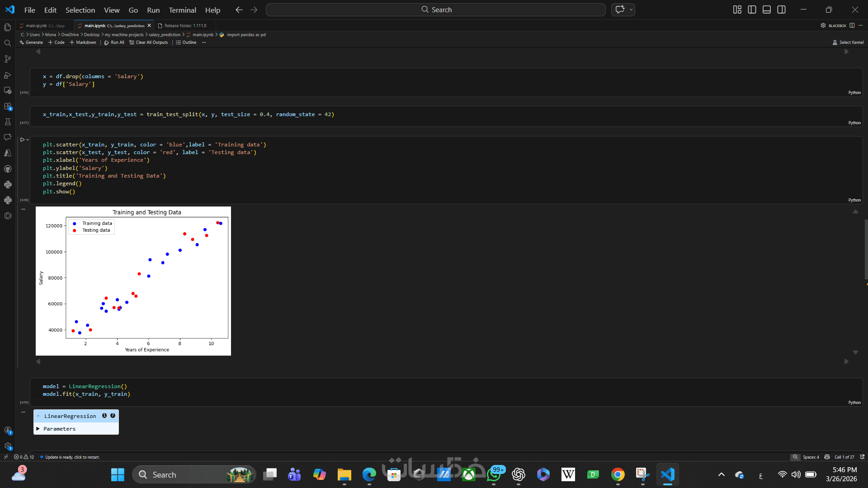Open Google Chrome from the taskbar
Viewport: 868px width, 488px height.
[618, 474]
